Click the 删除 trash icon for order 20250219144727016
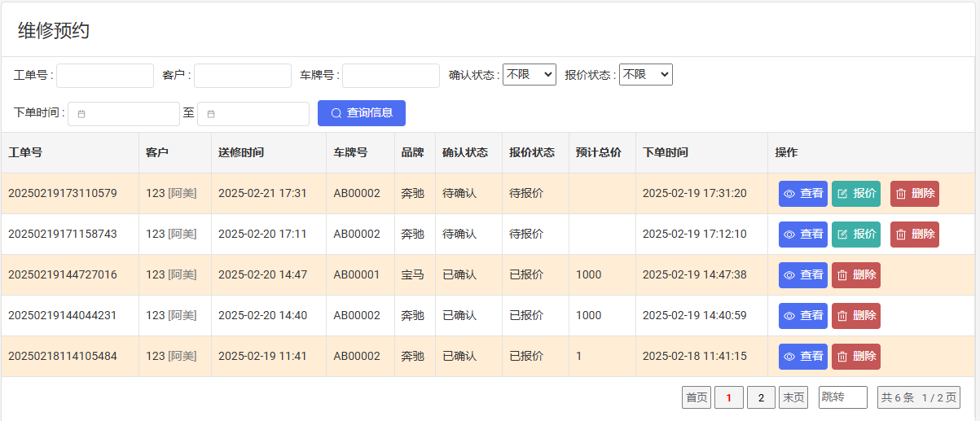 pyautogui.click(x=842, y=275)
